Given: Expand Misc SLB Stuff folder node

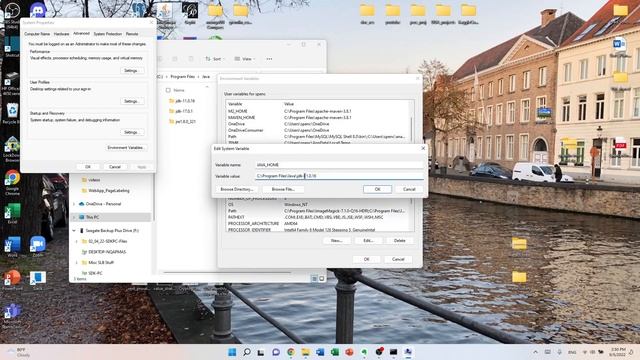Looking at the screenshot, I should (x=77, y=262).
